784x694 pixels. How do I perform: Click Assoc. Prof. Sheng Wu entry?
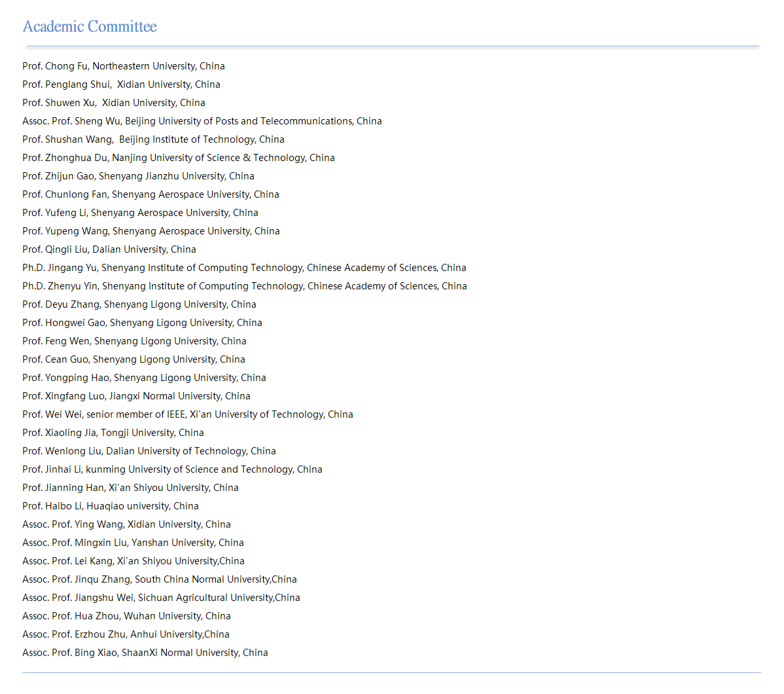pyautogui.click(x=202, y=121)
